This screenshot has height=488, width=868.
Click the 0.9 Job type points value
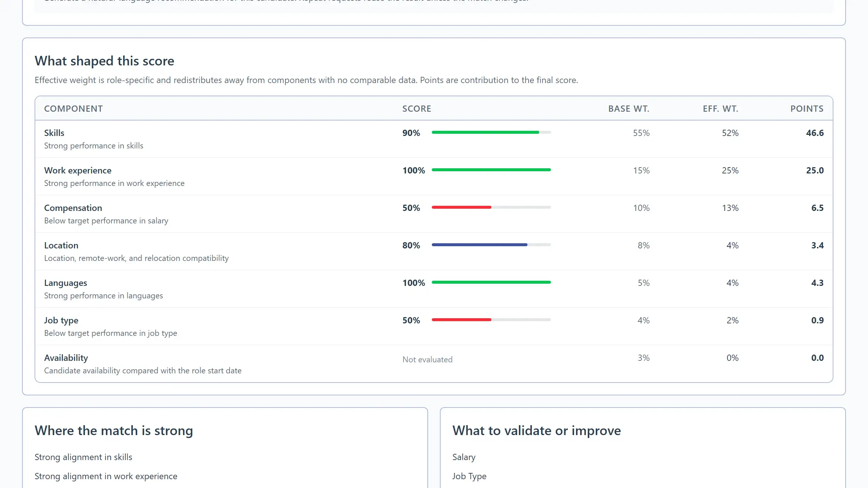tap(817, 320)
